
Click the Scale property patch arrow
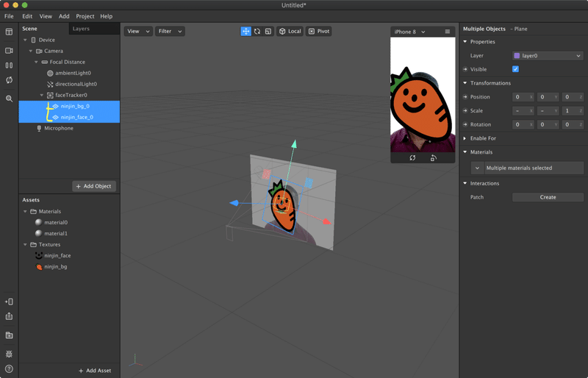click(465, 111)
